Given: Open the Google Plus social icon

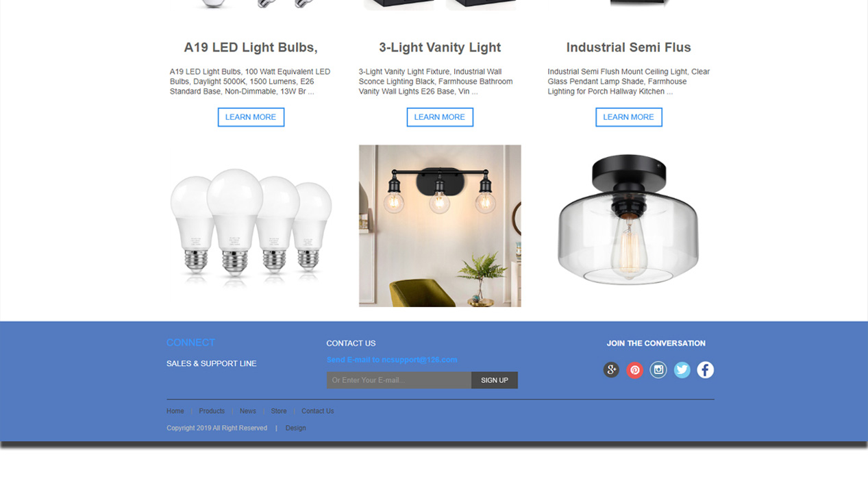Looking at the screenshot, I should click(611, 370).
